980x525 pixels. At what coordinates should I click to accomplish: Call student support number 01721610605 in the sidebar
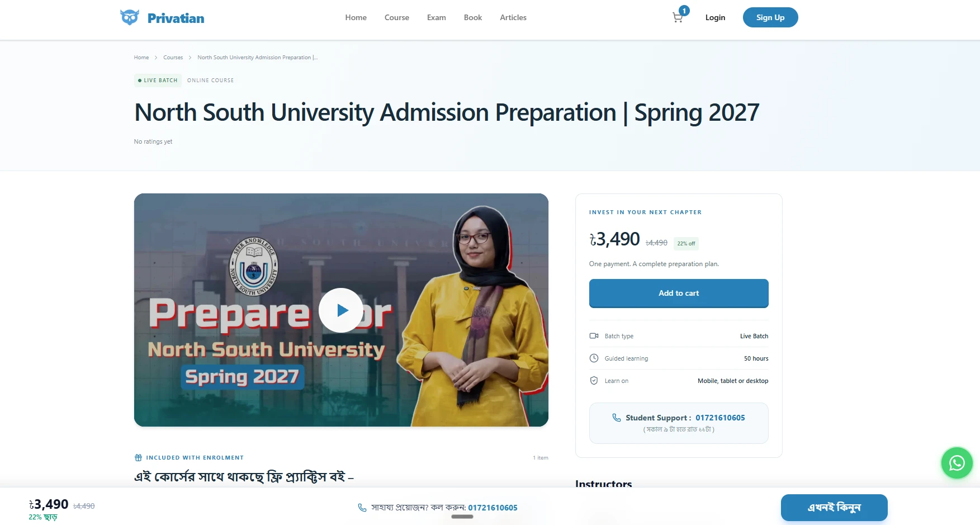[720, 418]
